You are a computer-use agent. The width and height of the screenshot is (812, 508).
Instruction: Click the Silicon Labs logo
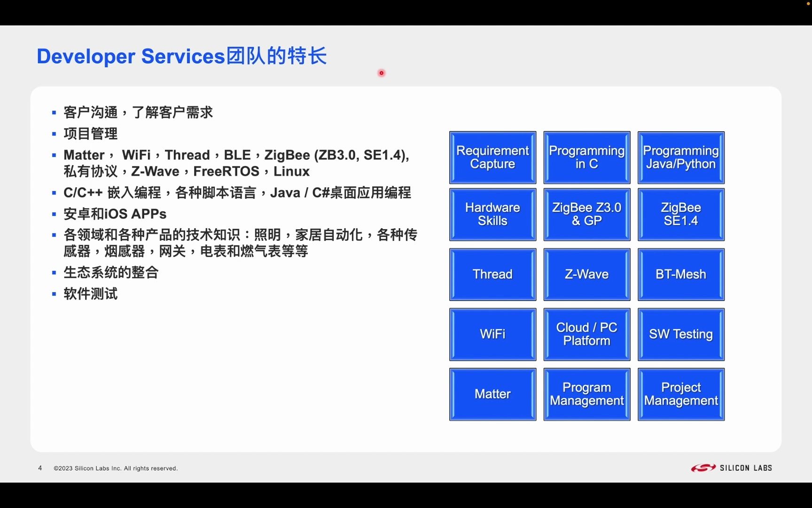[x=731, y=468]
